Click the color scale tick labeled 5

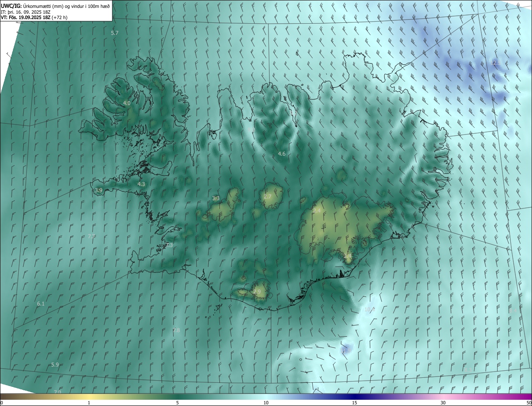(x=177, y=403)
